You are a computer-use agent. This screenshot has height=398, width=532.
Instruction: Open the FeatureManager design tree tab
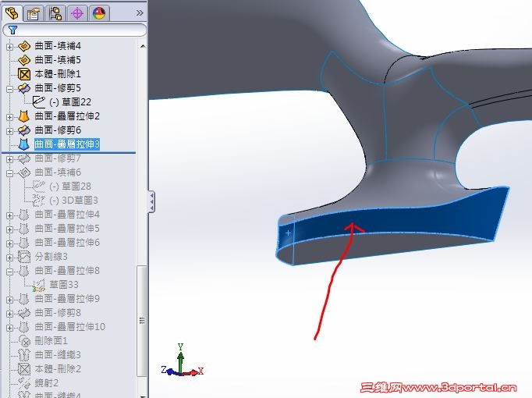12,13
